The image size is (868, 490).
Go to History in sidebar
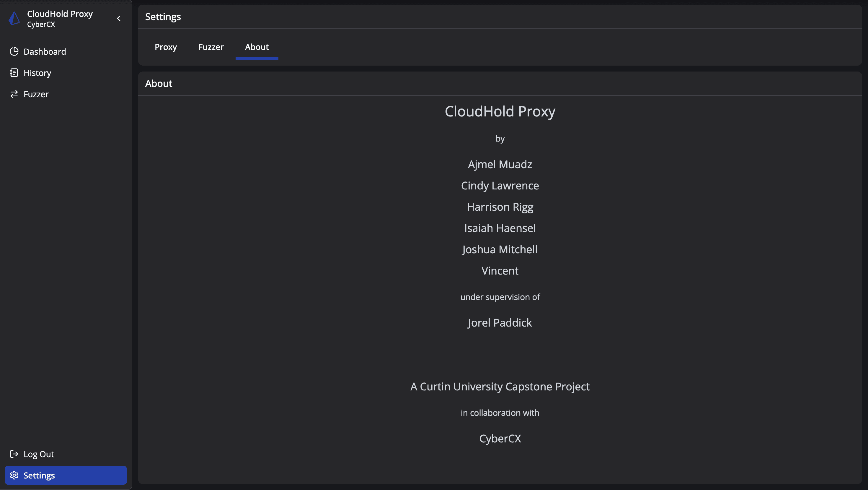37,73
